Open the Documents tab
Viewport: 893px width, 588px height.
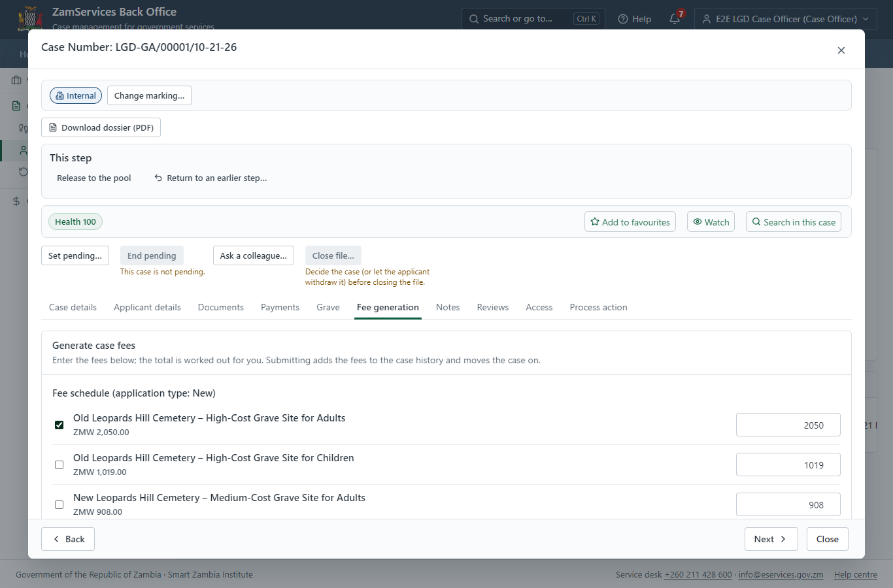click(x=221, y=307)
